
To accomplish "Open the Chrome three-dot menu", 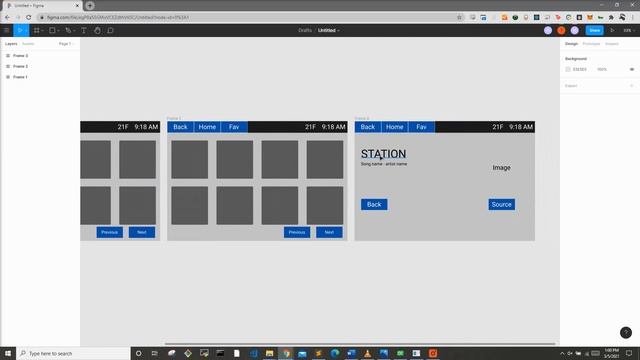I will [633, 17].
